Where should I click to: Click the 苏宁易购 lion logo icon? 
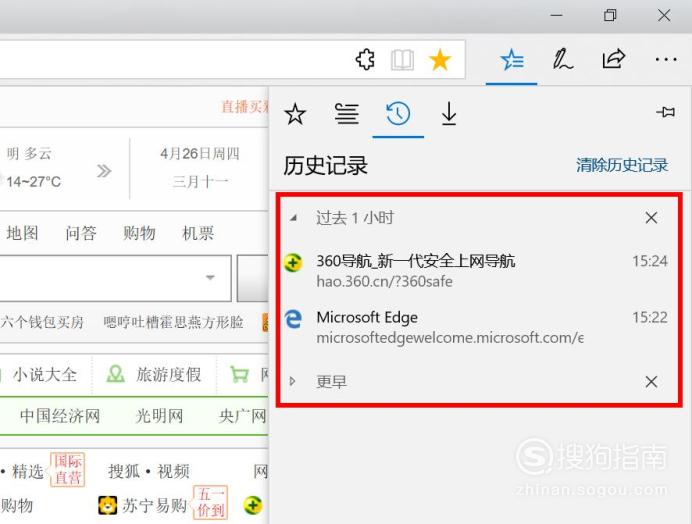pyautogui.click(x=108, y=505)
